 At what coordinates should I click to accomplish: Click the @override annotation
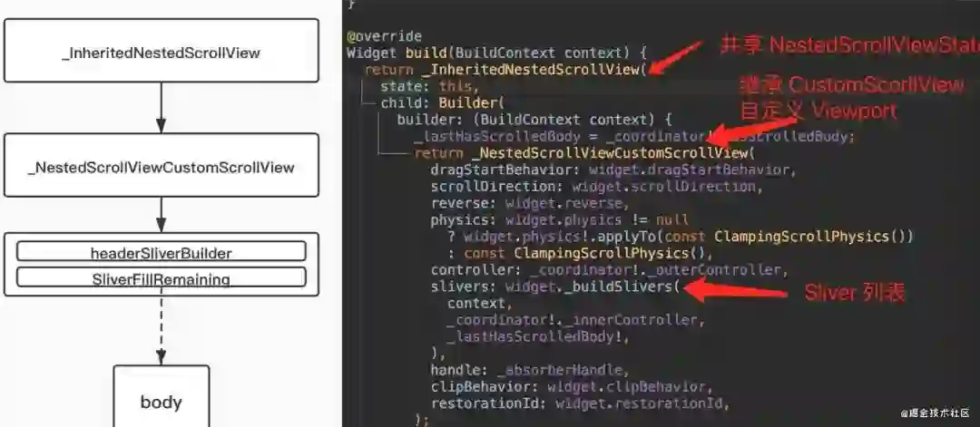(385, 36)
